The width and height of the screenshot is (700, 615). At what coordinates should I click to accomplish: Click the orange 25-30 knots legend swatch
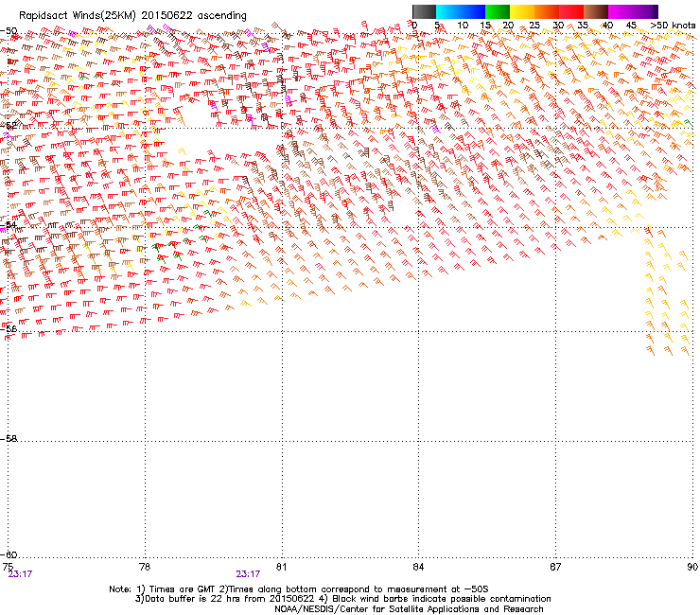(547, 11)
